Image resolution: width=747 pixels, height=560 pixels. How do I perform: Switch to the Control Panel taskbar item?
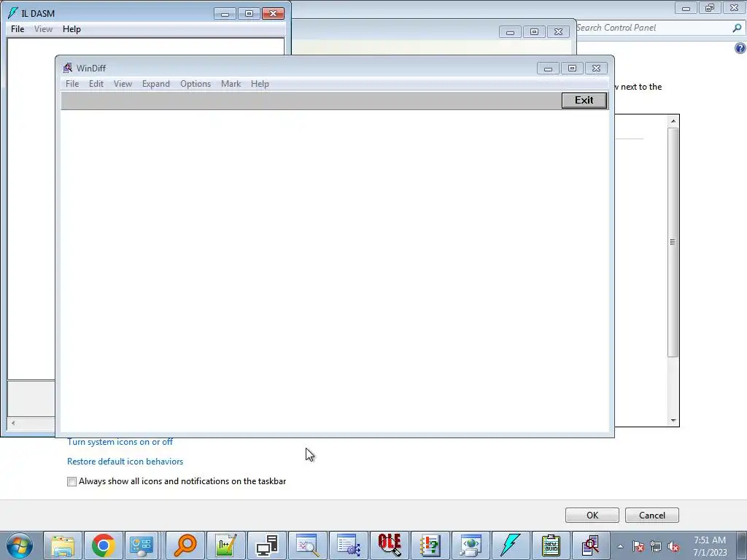[142, 545]
